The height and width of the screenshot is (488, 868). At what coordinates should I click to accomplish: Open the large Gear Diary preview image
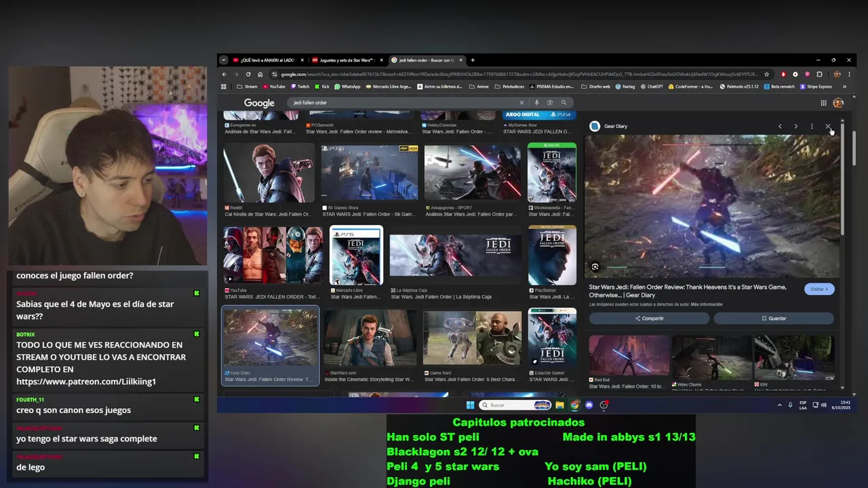[713, 206]
